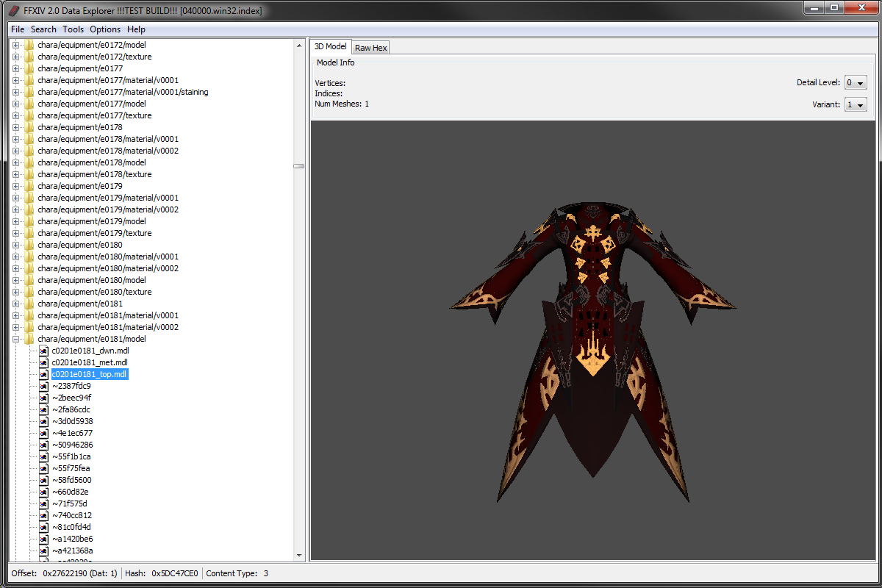Open the Detail Level dropdown

pyautogui.click(x=856, y=83)
